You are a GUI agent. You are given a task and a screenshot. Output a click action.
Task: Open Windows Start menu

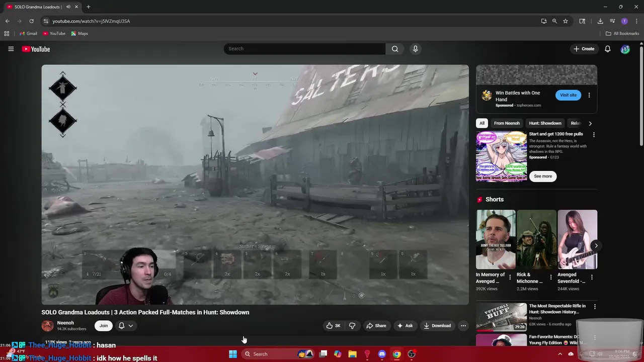[x=233, y=354]
